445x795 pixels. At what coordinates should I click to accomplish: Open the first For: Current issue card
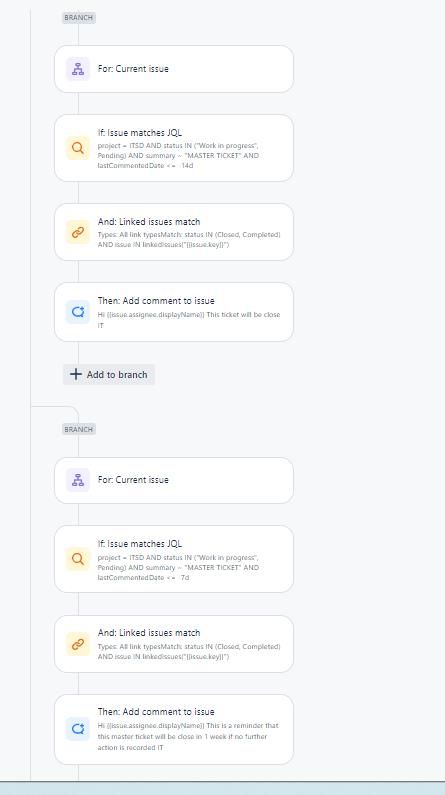174,69
